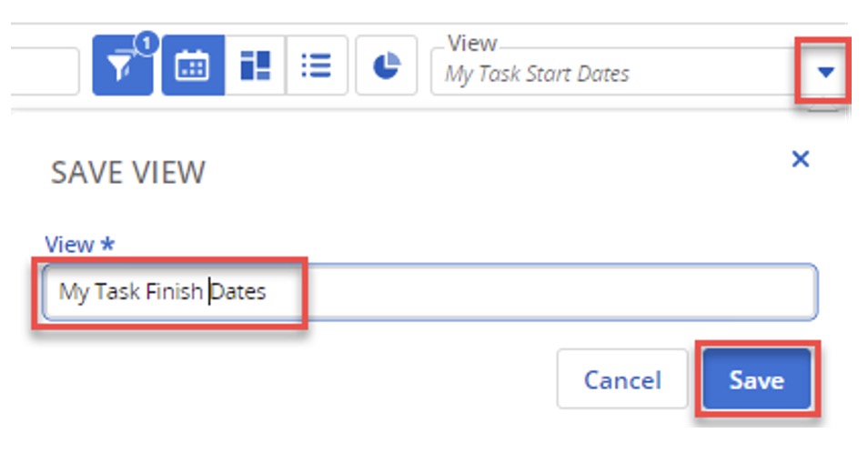The width and height of the screenshot is (868, 453).
Task: Focus the View name input field
Action: 430,291
